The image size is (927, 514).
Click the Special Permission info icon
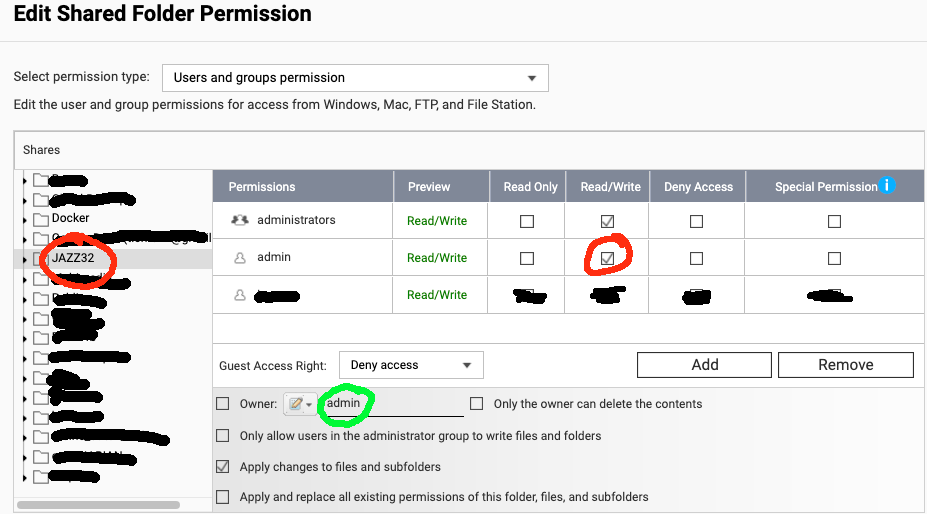886,185
